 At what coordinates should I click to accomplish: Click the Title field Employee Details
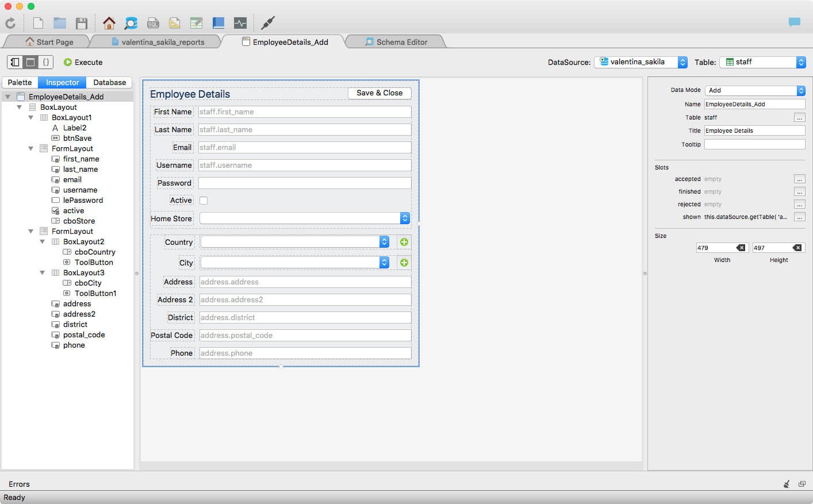pos(755,130)
